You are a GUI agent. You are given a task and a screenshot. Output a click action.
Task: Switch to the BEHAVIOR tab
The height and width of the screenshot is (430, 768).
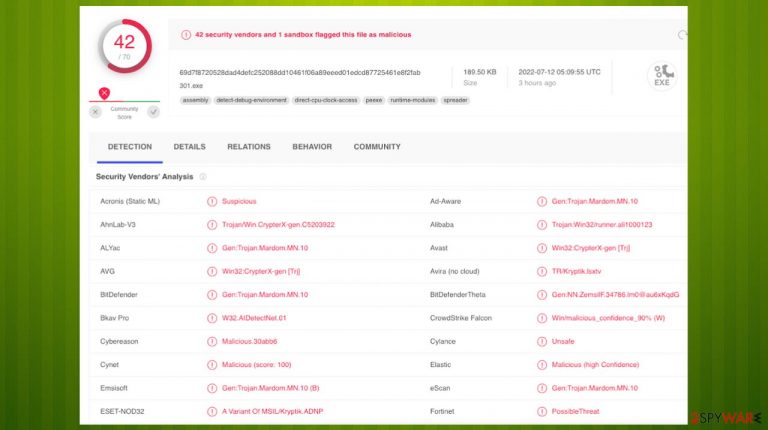312,146
